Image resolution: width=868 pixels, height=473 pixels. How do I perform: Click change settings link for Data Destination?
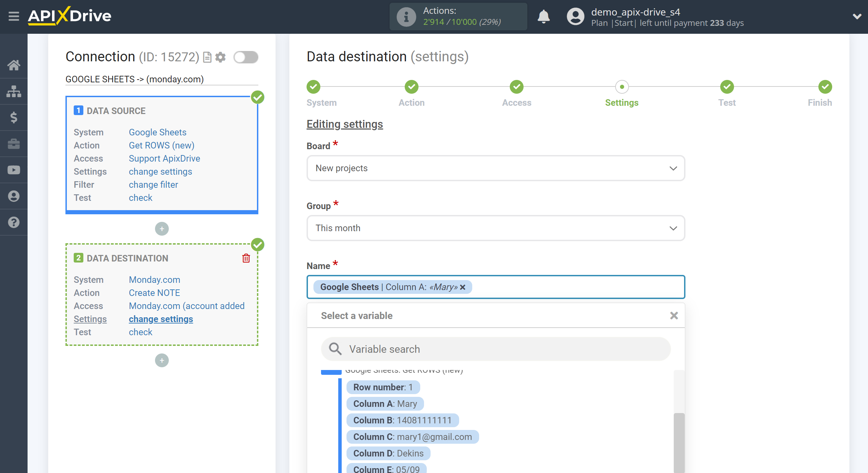[x=161, y=319]
